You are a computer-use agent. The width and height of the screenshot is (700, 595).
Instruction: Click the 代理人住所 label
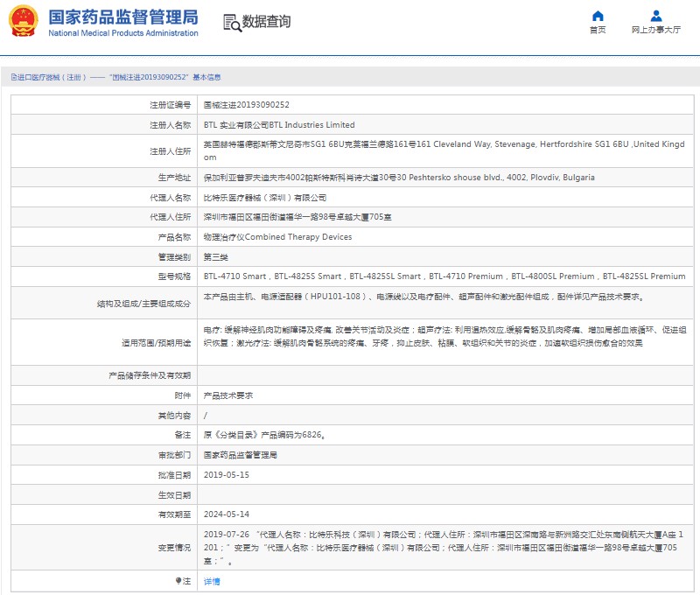tap(170, 217)
